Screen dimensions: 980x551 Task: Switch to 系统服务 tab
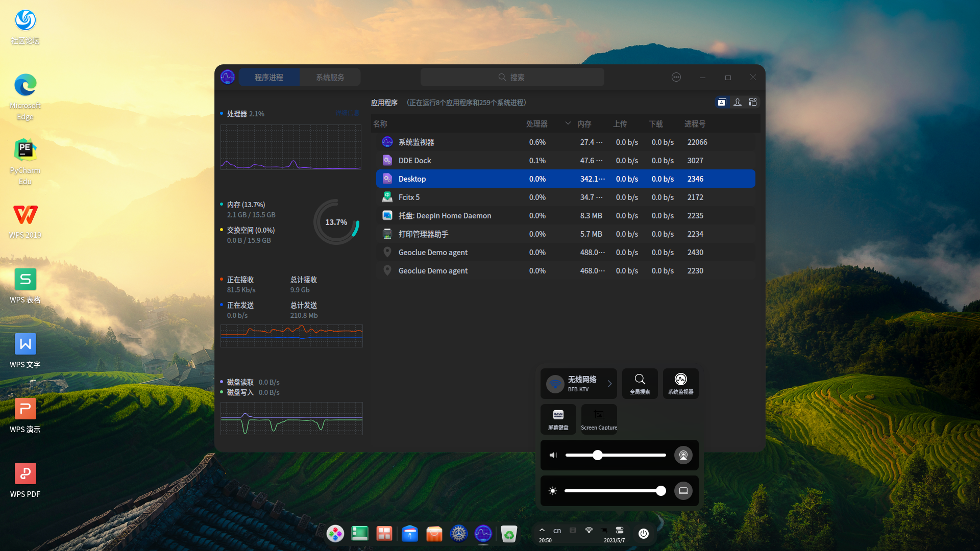(330, 78)
